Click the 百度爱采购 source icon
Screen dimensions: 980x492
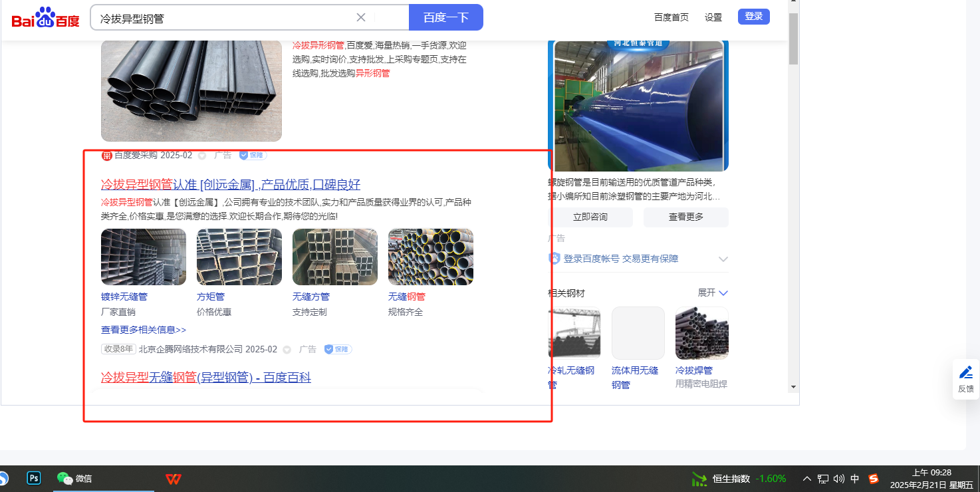point(106,156)
